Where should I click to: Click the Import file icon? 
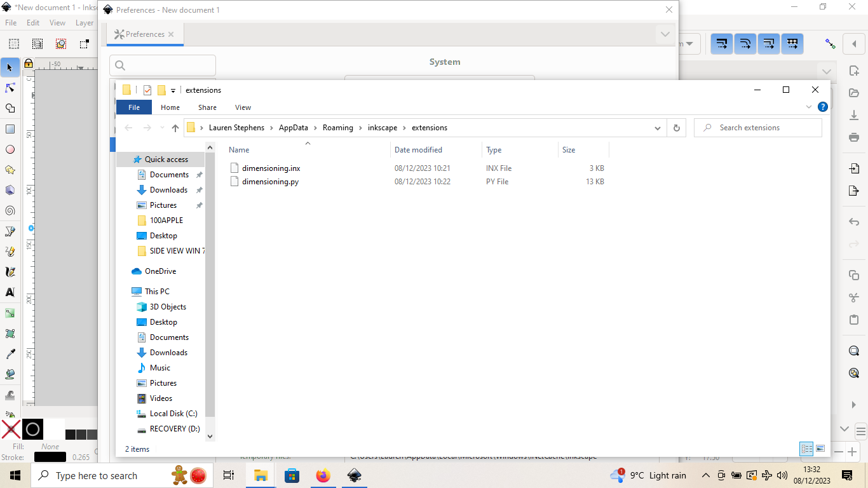point(854,168)
